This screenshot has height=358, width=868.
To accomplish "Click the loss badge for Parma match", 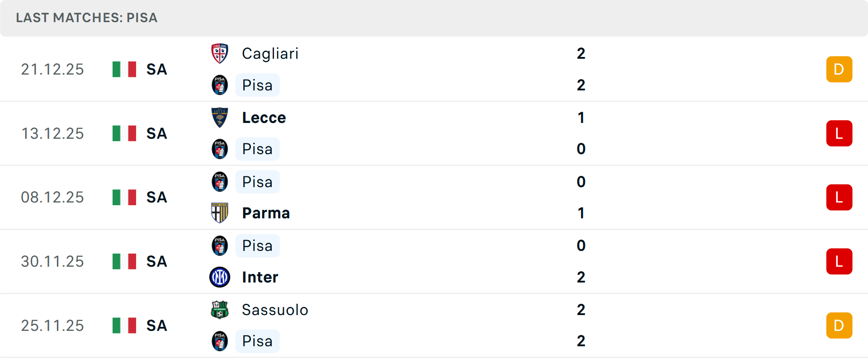I will 839,198.
